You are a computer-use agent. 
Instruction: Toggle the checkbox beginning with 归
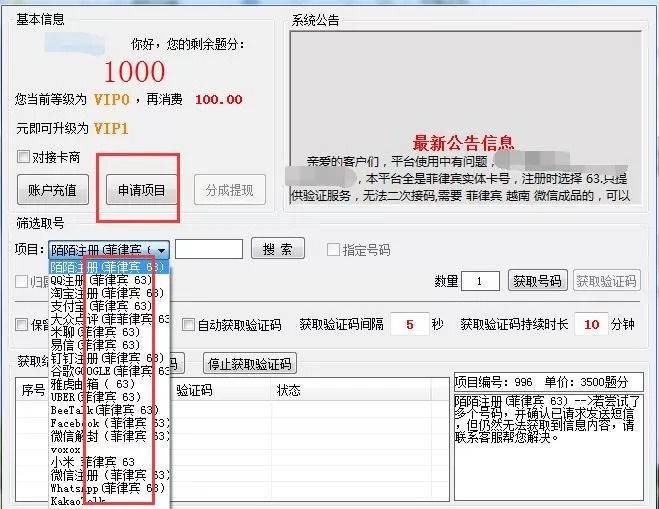click(21, 282)
